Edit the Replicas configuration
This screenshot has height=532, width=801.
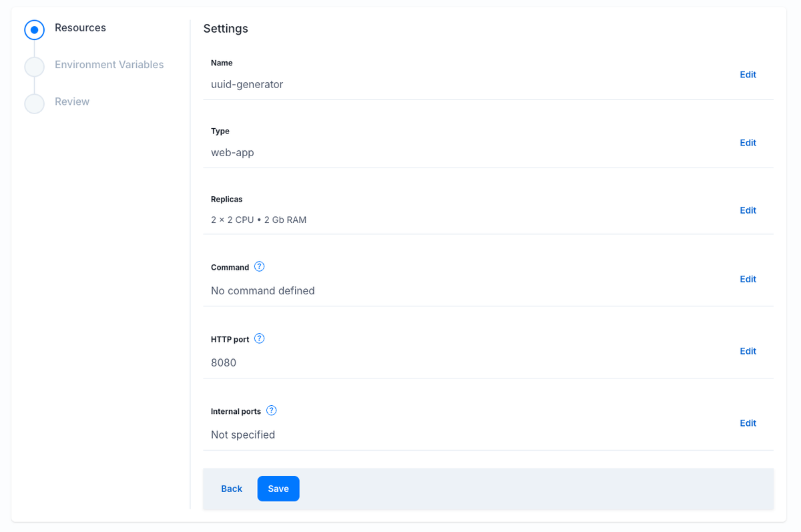pos(748,210)
